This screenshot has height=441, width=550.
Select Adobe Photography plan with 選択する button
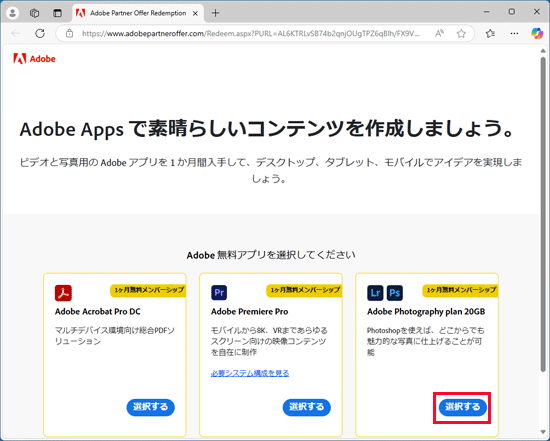(463, 407)
